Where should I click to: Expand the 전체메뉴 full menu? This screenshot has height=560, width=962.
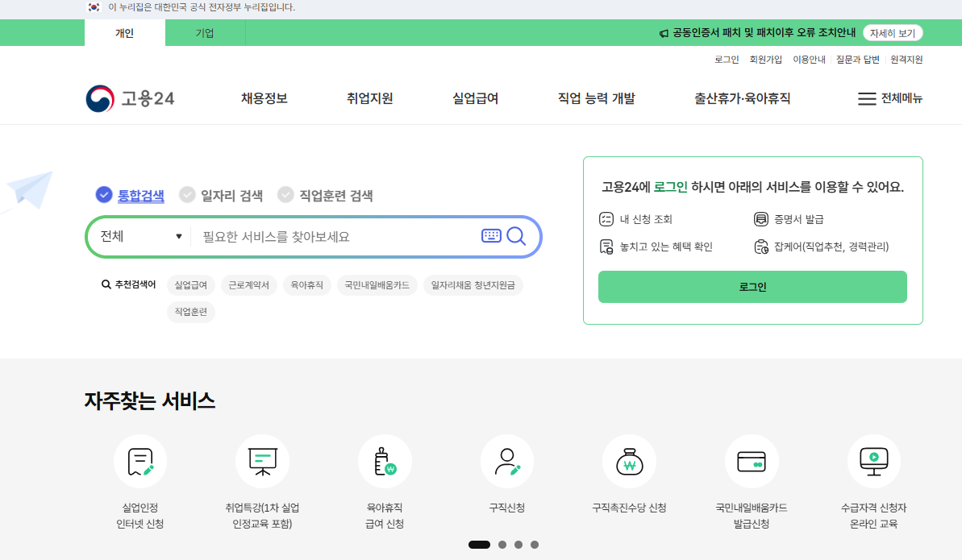pos(889,98)
